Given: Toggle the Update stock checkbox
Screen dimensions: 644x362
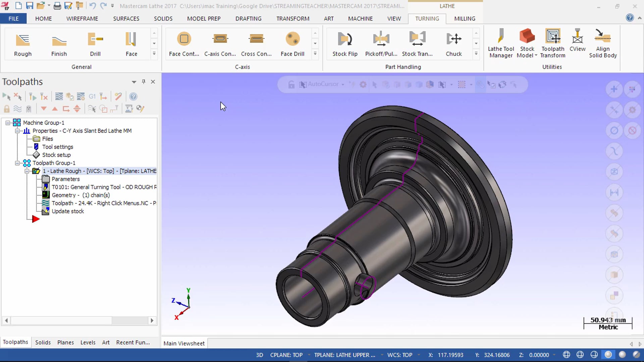Looking at the screenshot, I should tap(46, 211).
